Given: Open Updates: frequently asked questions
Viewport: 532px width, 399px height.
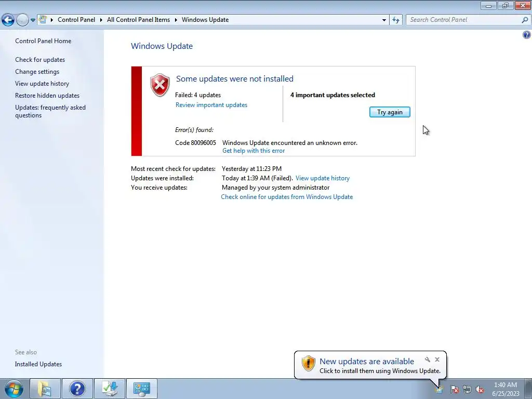Looking at the screenshot, I should pos(50,111).
